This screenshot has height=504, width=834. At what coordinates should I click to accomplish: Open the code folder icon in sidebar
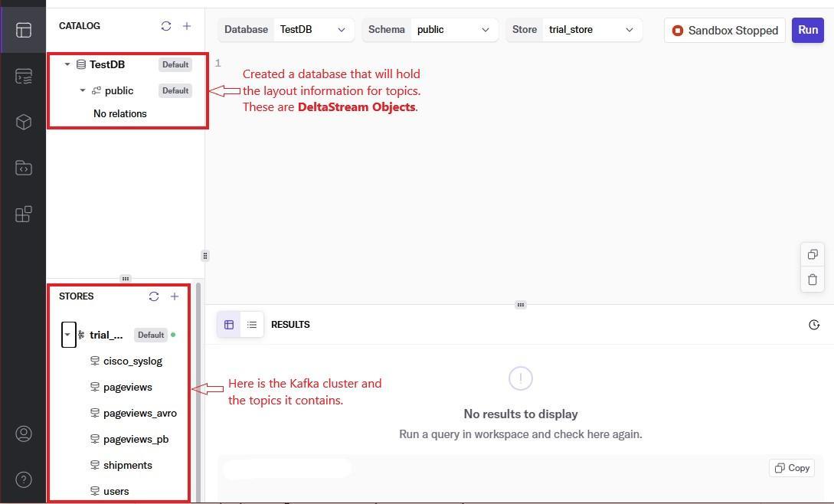pos(24,168)
